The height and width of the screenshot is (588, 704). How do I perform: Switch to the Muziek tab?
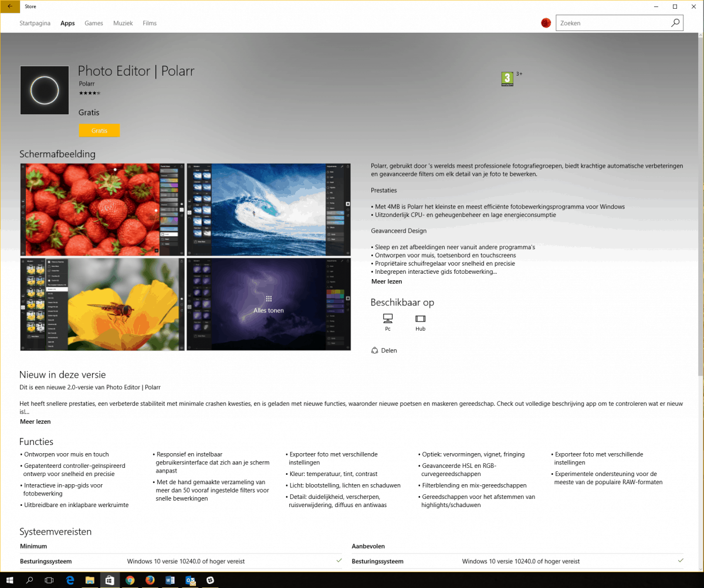(123, 23)
